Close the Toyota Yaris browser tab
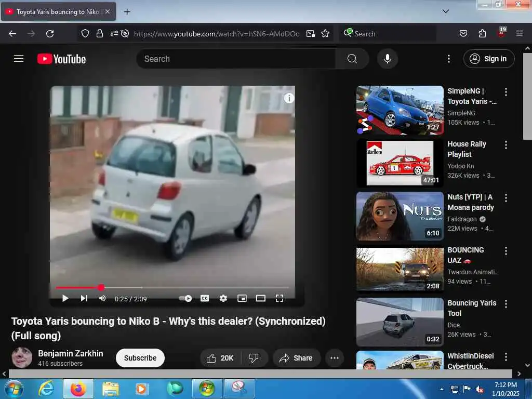 pos(108,11)
